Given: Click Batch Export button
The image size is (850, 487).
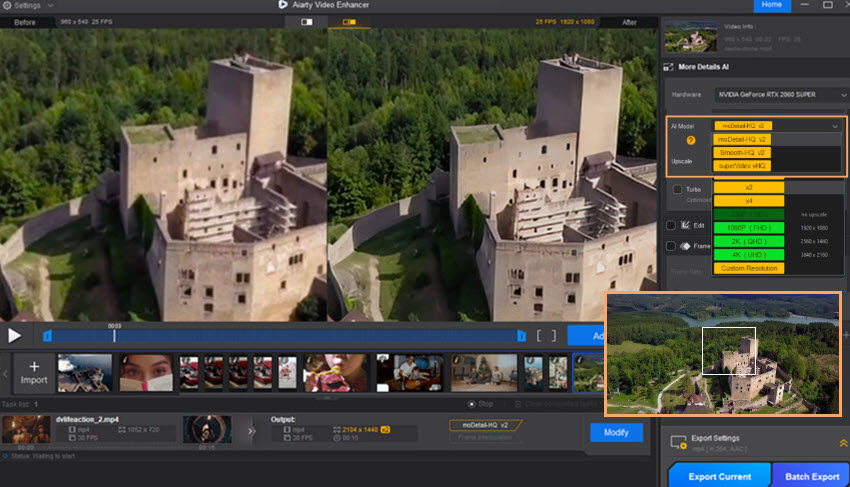Looking at the screenshot, I should pyautogui.click(x=812, y=476).
